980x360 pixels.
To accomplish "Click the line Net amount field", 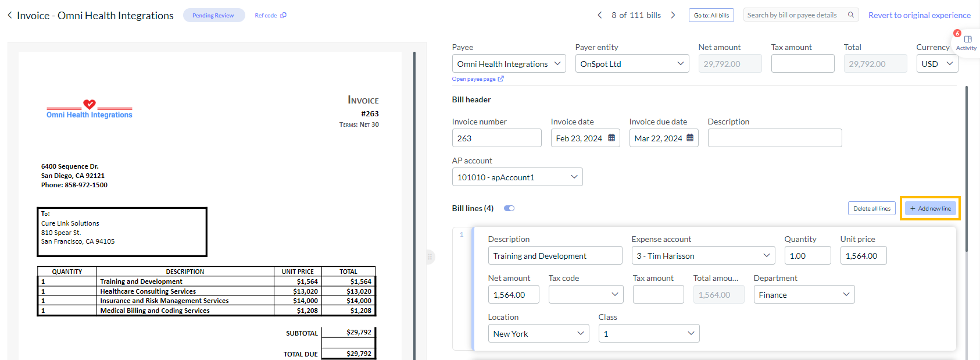I will tap(514, 294).
